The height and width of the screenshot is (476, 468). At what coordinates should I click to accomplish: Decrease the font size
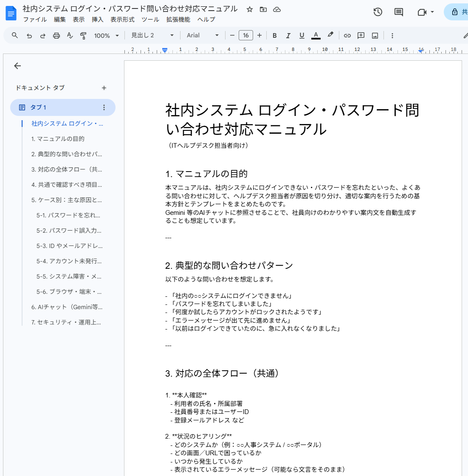click(x=232, y=36)
